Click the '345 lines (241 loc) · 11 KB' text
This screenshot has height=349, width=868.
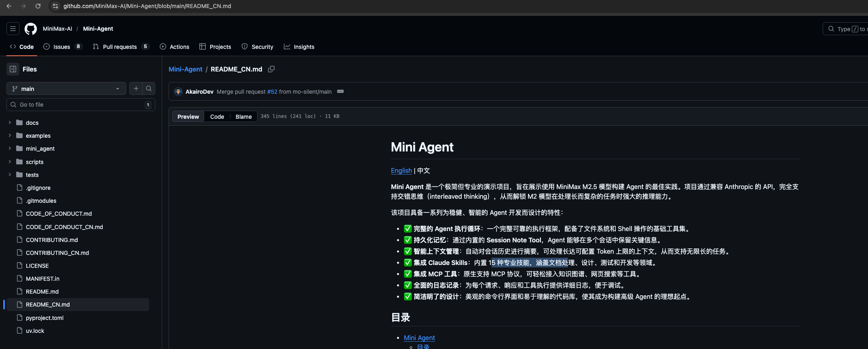tap(300, 116)
